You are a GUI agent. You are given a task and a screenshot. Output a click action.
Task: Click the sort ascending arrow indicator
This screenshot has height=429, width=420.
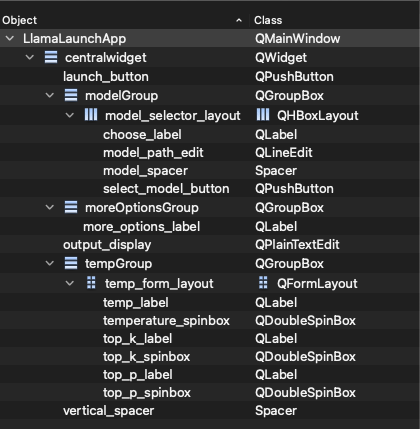[x=239, y=21]
